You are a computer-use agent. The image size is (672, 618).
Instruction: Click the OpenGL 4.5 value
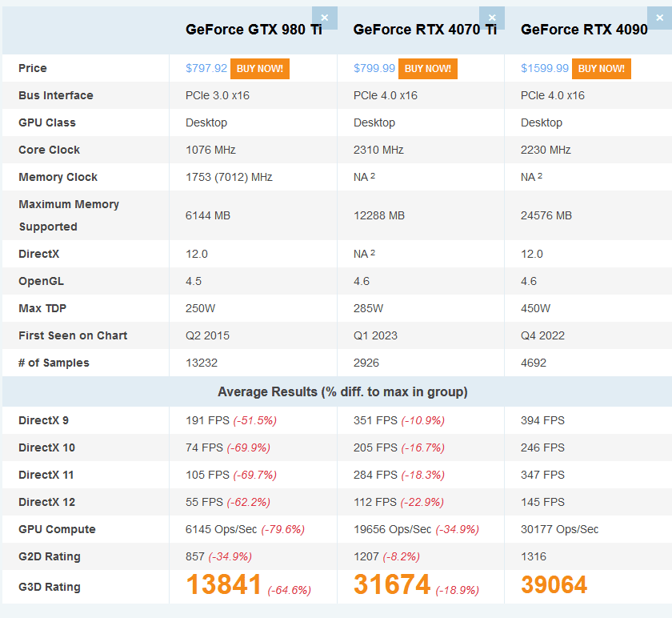194,281
